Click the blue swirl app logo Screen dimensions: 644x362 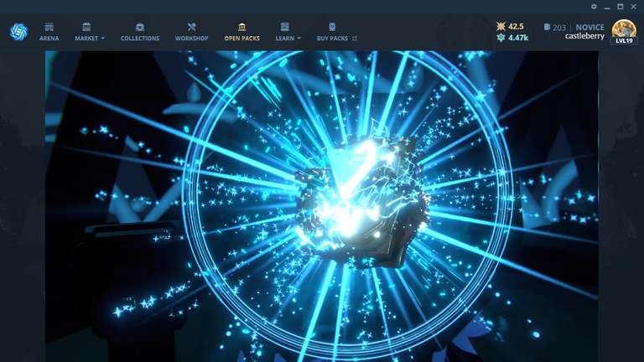click(18, 32)
